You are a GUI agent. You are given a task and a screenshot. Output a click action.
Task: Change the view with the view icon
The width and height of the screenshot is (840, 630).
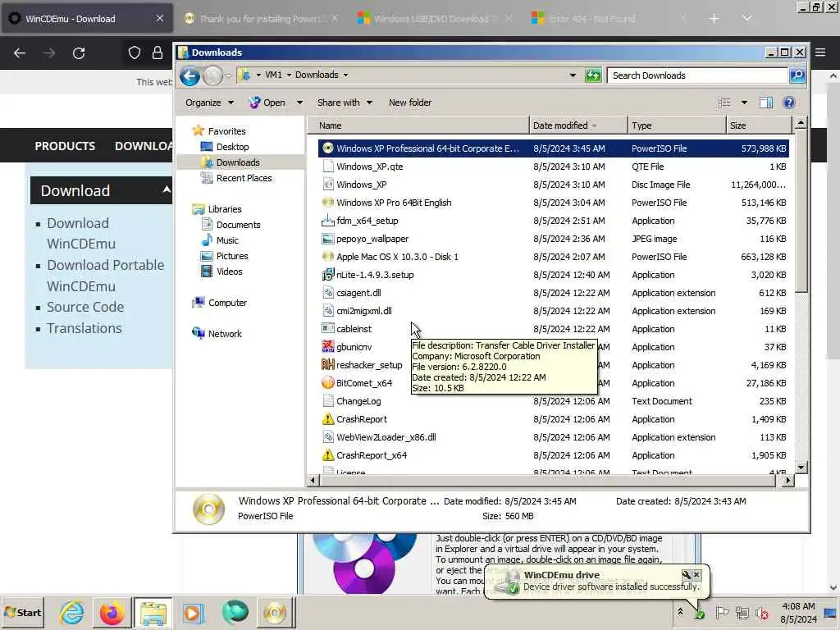click(x=724, y=103)
